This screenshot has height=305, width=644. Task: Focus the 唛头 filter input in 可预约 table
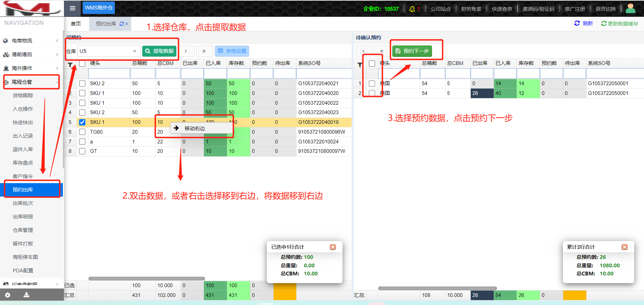point(109,73)
